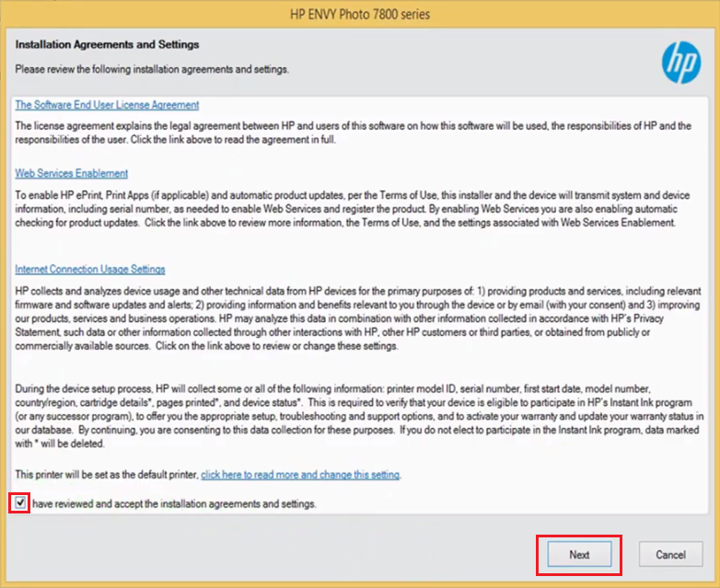Click the Installation Agreements and Settings heading

pyautogui.click(x=107, y=44)
